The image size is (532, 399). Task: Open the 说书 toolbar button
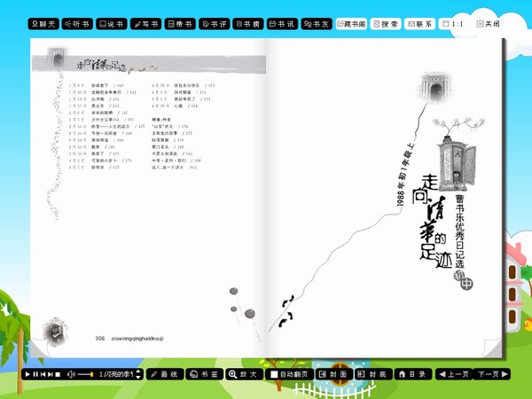tap(112, 24)
